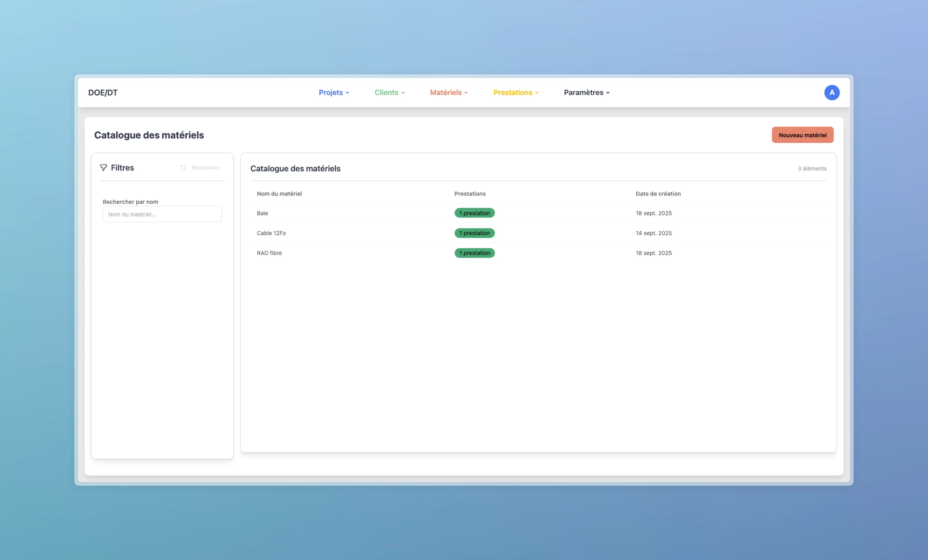Click Baie's 1 prestation badge
This screenshot has height=560, width=928.
[x=474, y=213]
